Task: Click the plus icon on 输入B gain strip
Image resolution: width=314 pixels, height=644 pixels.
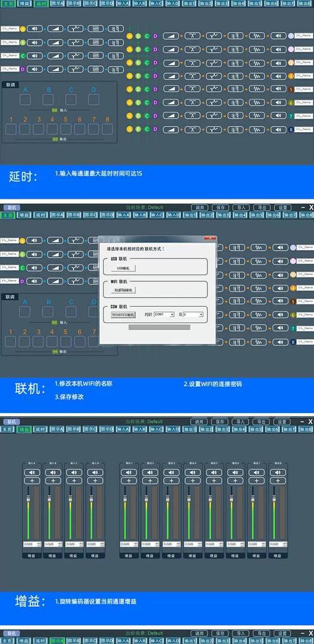Action: pos(53,480)
